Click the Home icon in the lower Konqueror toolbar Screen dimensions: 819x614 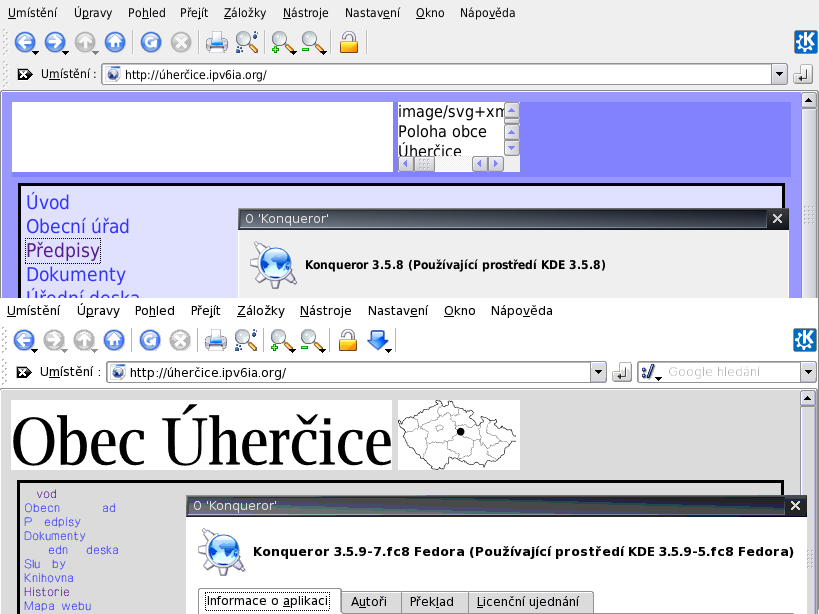(x=114, y=340)
